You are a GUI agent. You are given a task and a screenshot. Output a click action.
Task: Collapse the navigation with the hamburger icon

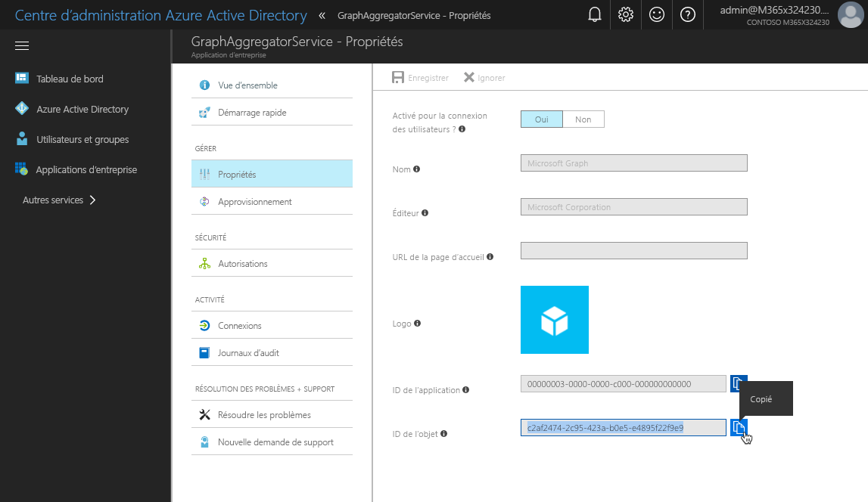coord(21,45)
